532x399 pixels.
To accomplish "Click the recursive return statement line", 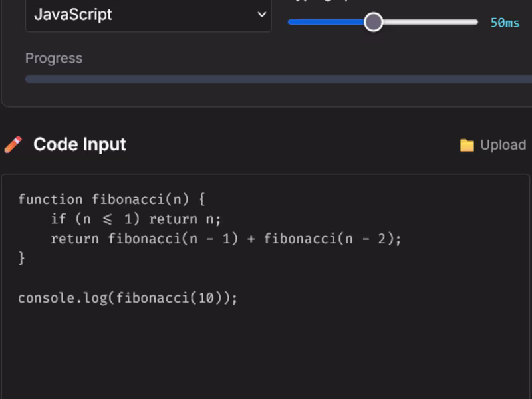I will (225, 238).
